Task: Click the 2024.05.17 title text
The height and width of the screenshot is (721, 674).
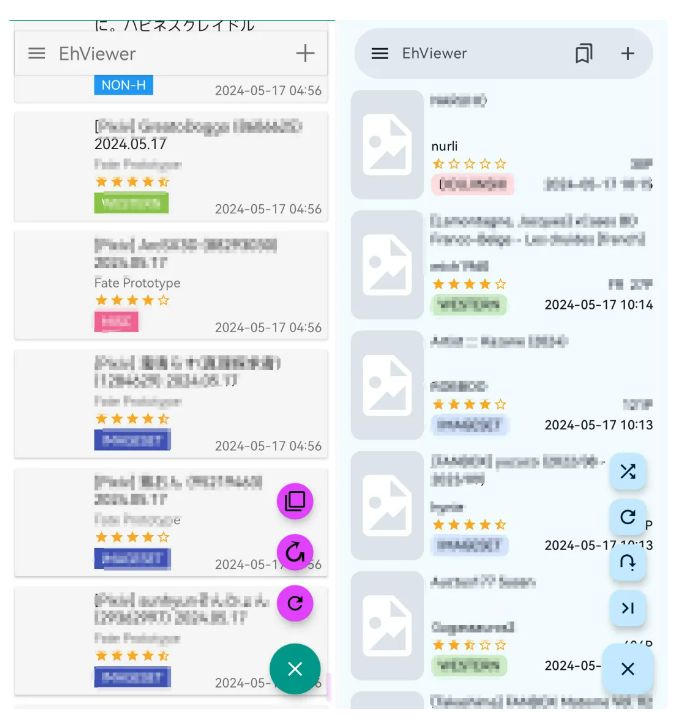Action: pos(131,144)
